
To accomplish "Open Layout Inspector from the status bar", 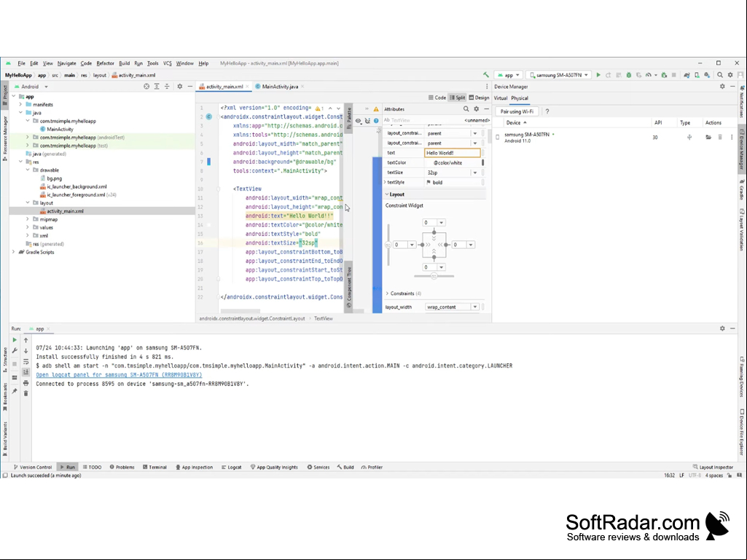I will click(713, 467).
